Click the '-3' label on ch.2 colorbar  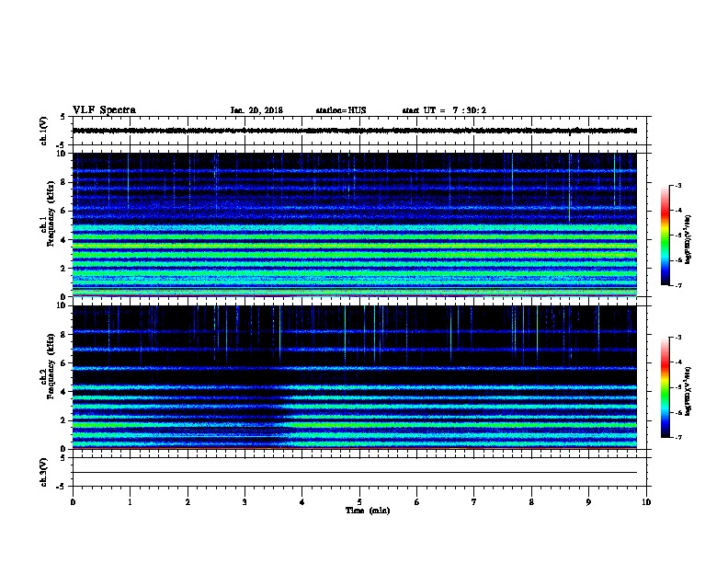pos(677,338)
